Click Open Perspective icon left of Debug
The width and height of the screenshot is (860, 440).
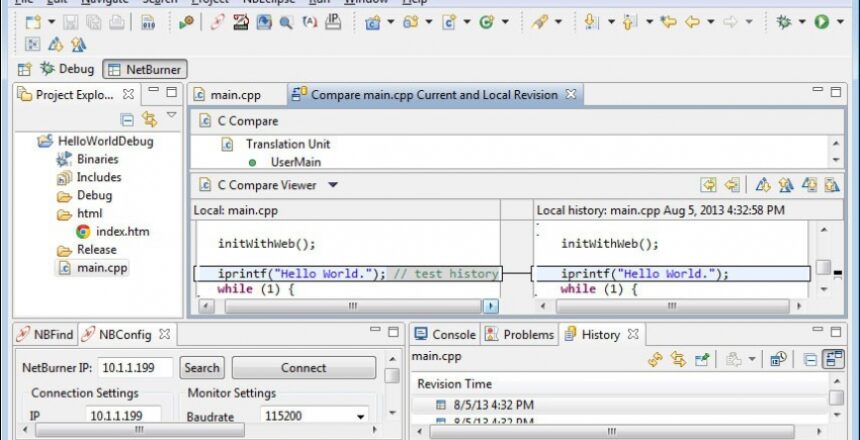25,69
